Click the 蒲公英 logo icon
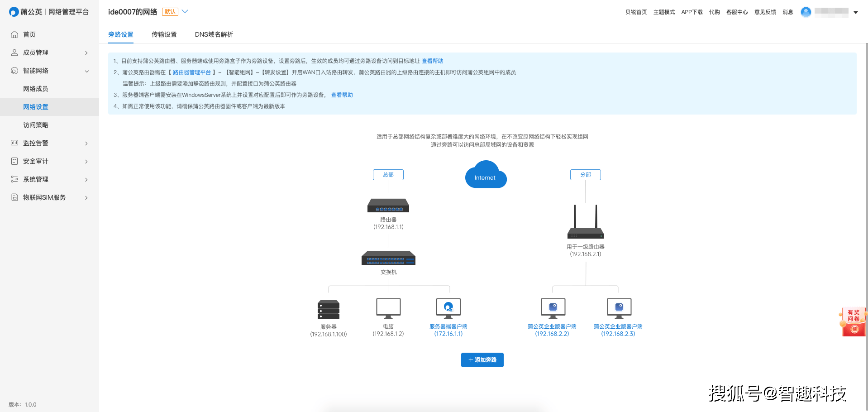This screenshot has height=412, width=868. [x=14, y=12]
